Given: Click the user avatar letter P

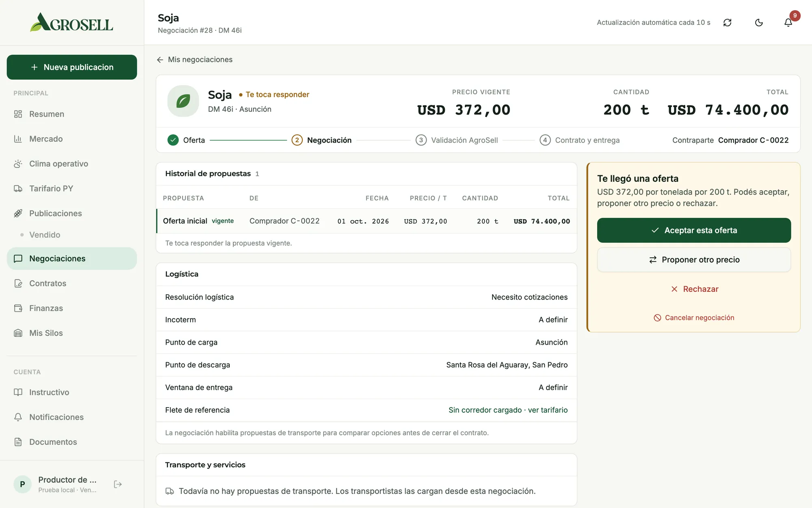Looking at the screenshot, I should (x=22, y=484).
